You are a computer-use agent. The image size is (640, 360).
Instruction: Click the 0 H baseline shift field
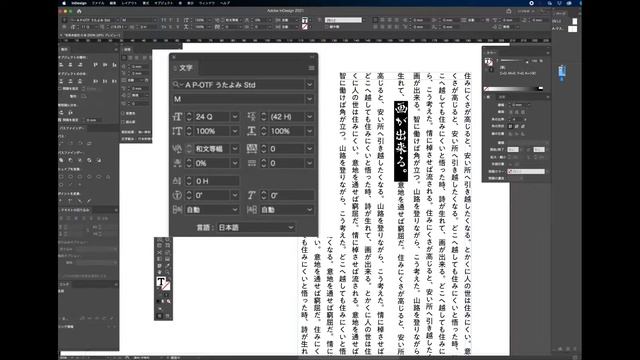pyautogui.click(x=217, y=181)
